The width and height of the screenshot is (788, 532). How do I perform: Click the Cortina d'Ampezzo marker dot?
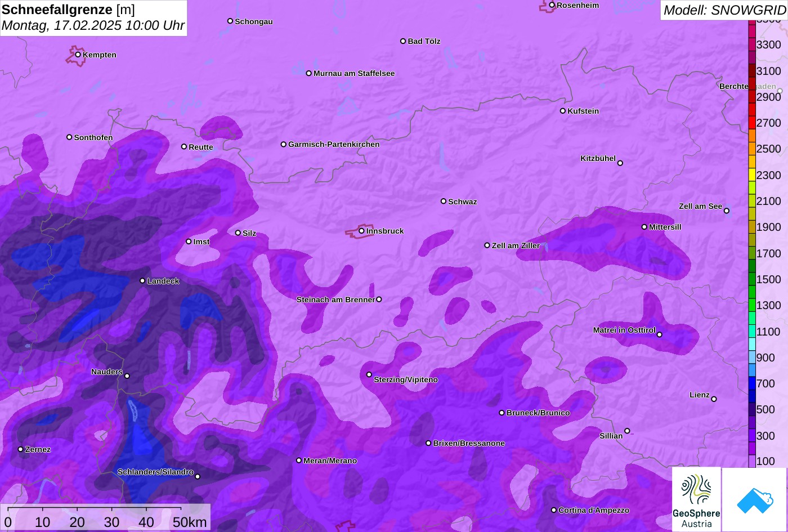(553, 510)
